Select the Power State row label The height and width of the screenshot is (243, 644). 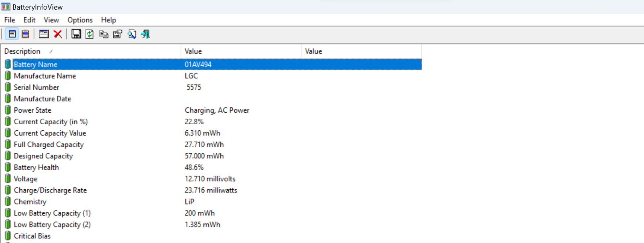[x=33, y=110]
